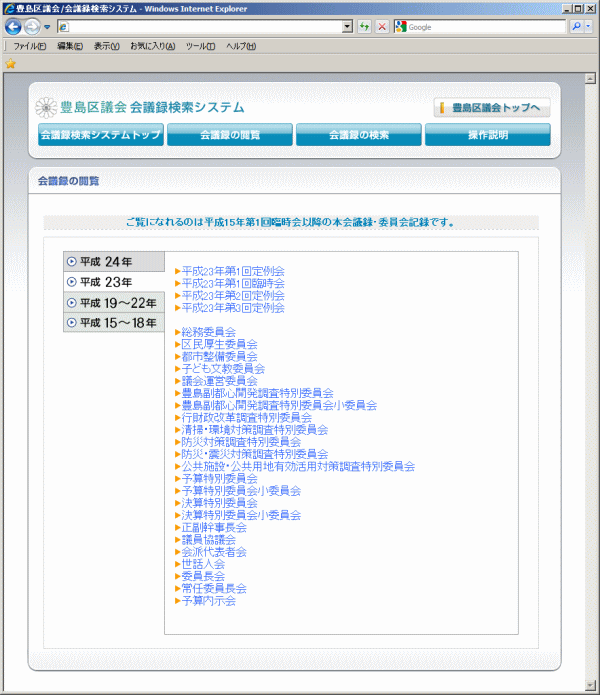
Task: Open 平成23年第3回定例会 link
Action: 233,308
